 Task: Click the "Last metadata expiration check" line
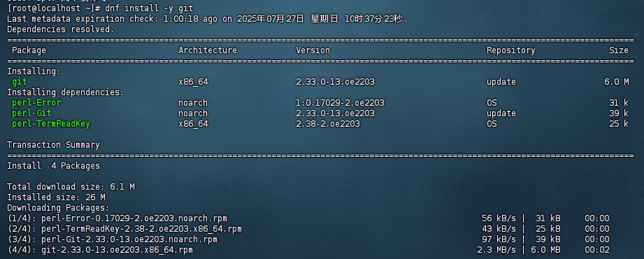point(208,19)
